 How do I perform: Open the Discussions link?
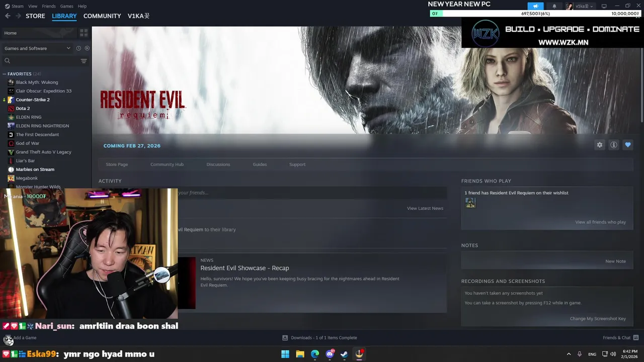218,164
